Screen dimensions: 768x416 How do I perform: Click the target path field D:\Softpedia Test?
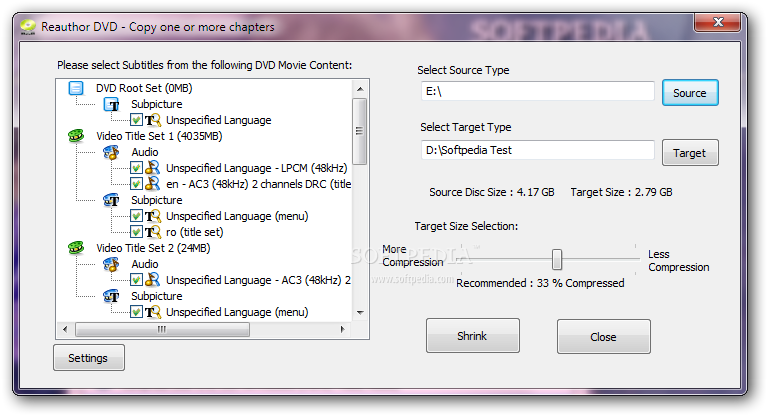pos(537,150)
